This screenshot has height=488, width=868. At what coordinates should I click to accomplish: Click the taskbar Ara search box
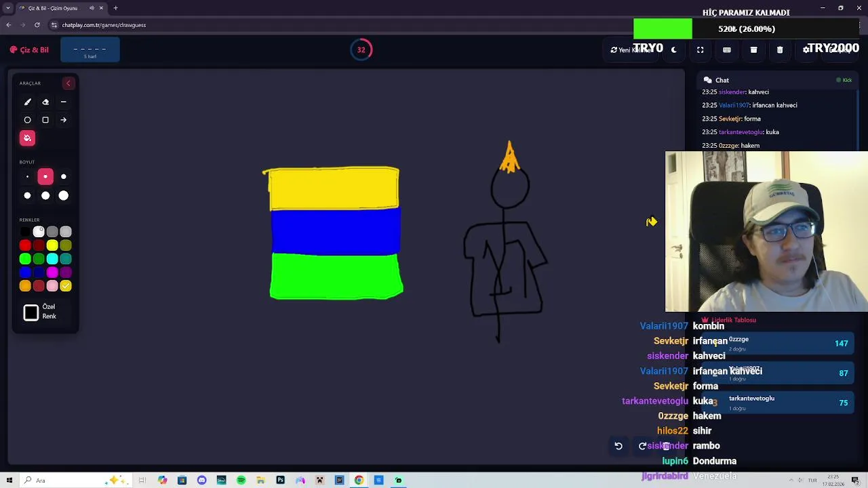coord(77,481)
